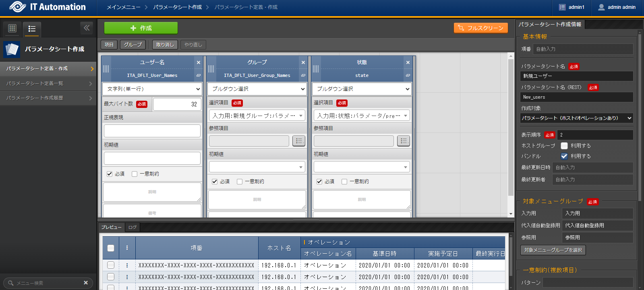The width and height of the screenshot is (644, 290).
Task: Switch to the ログ tab
Action: click(133, 227)
